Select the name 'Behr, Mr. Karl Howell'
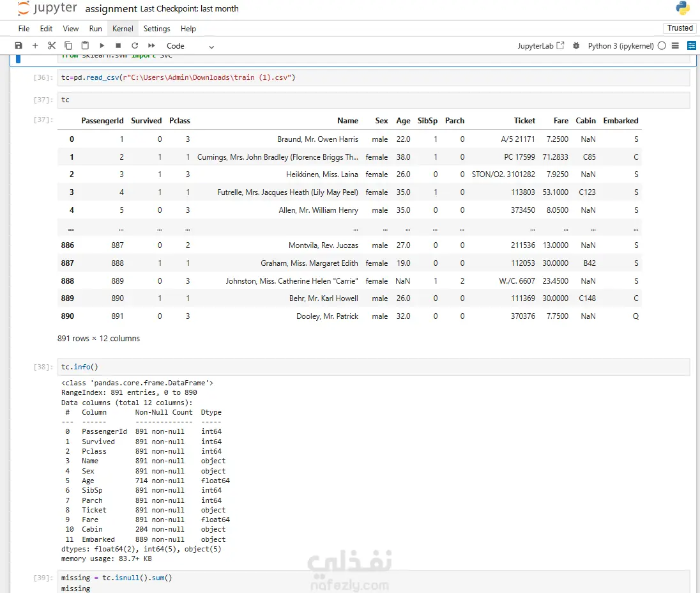This screenshot has height=593, width=700. [x=324, y=298]
